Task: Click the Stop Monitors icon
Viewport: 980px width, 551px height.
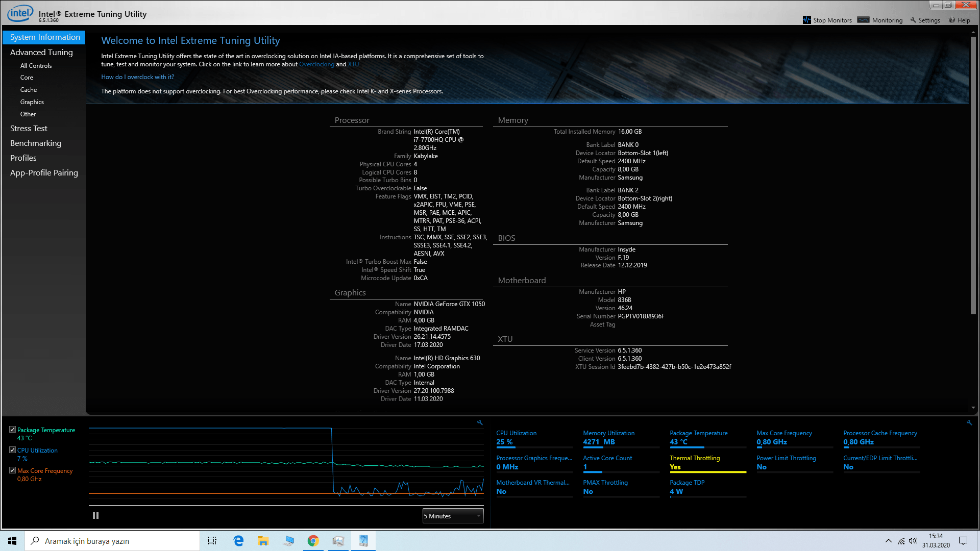Action: point(806,20)
